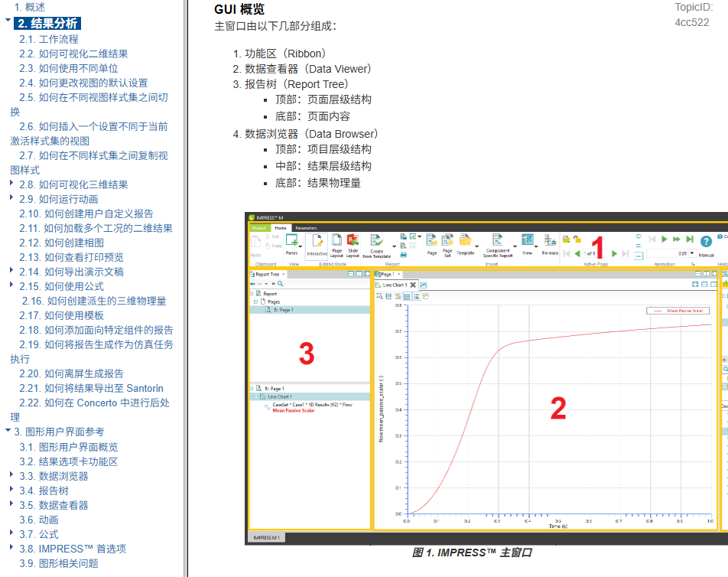Image resolution: width=728 pixels, height=577 pixels.
Task: Expand 2.9. 如何运行动画 subtopics
Action: 11,197
